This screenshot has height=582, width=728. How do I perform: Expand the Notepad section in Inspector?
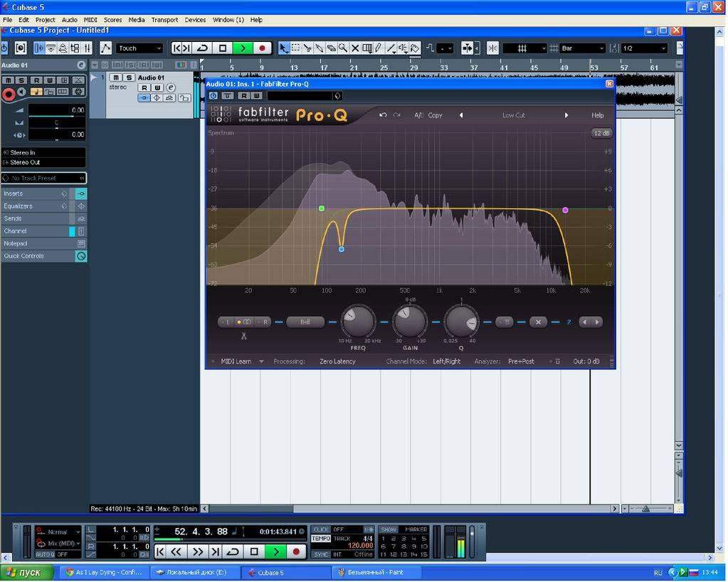pos(43,243)
